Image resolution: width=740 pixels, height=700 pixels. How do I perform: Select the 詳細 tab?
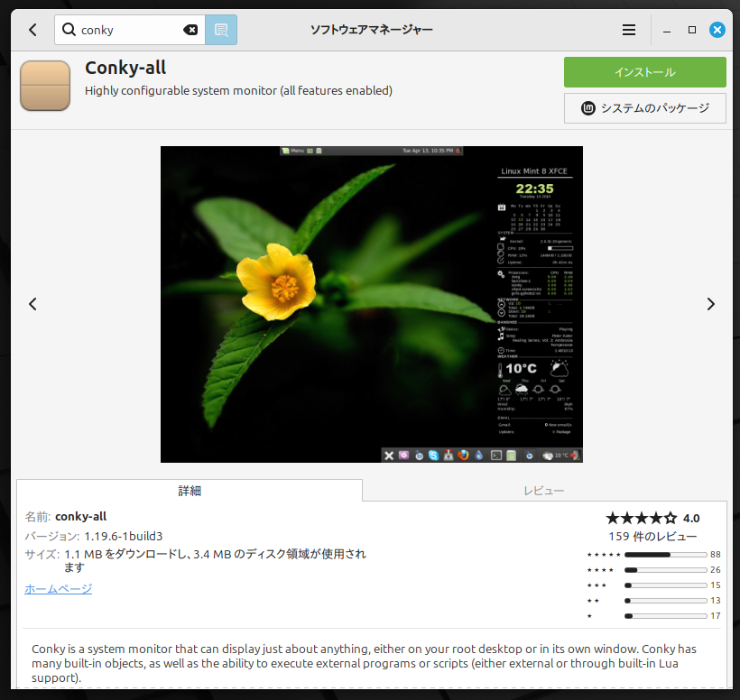190,491
